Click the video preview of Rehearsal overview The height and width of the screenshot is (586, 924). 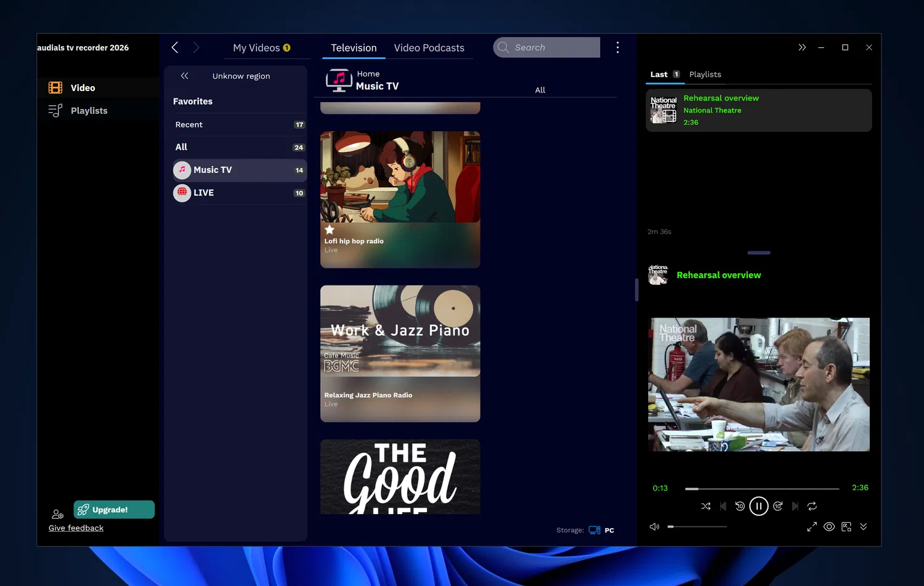759,385
